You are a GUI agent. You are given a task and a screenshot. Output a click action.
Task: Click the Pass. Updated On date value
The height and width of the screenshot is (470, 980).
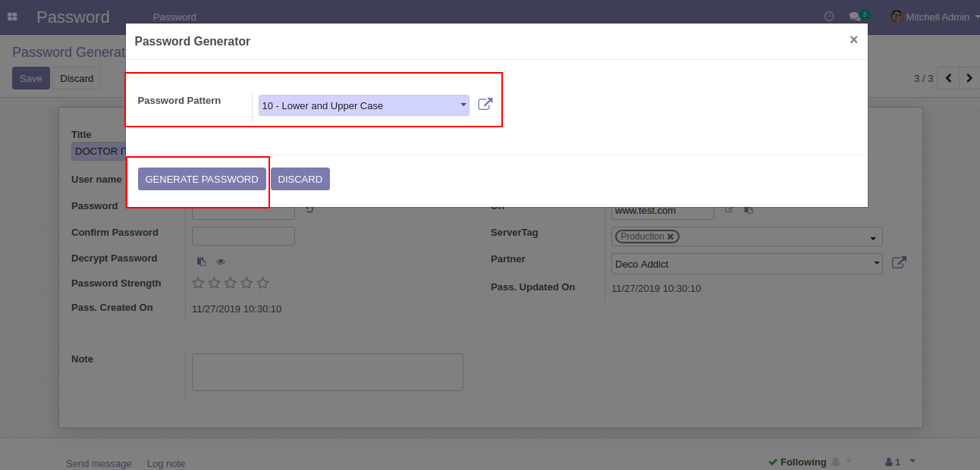[x=656, y=288]
